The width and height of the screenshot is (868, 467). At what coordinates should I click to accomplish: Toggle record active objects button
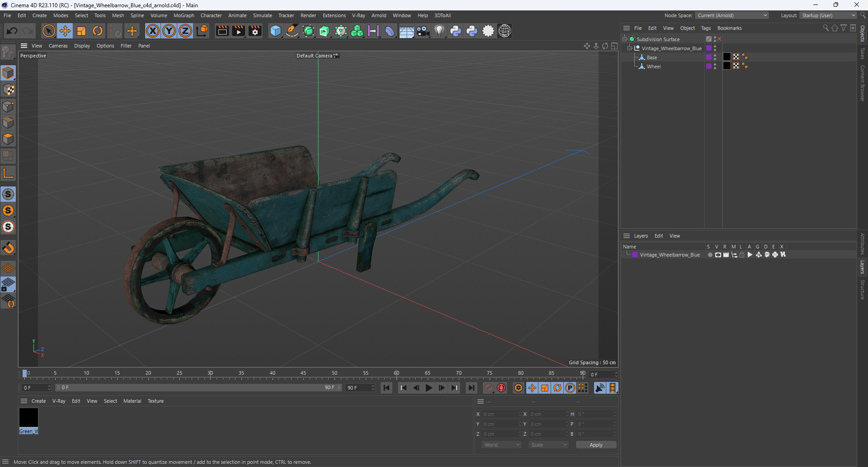pos(489,388)
